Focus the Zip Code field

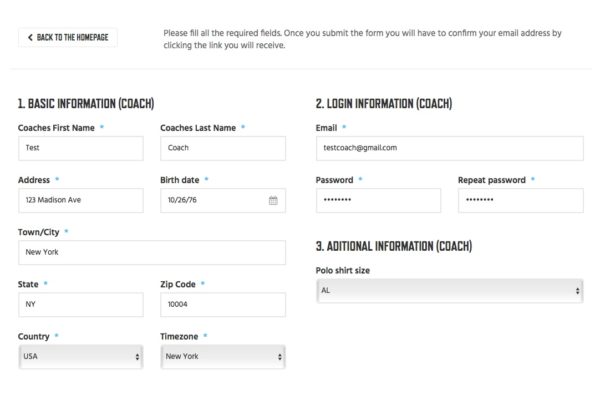point(223,305)
